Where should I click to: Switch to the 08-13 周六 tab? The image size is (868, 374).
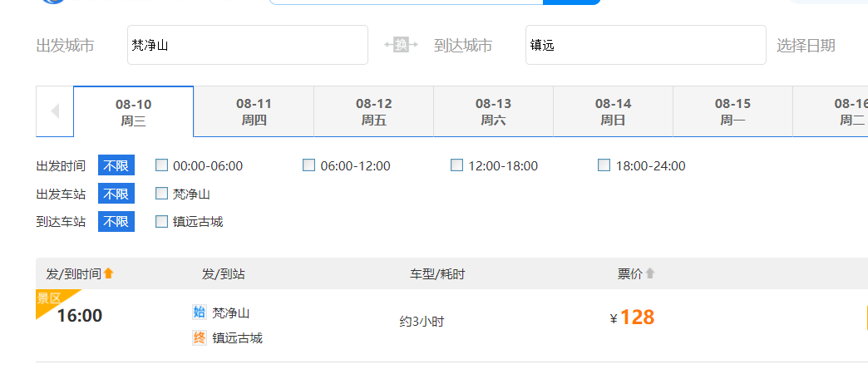(493, 111)
